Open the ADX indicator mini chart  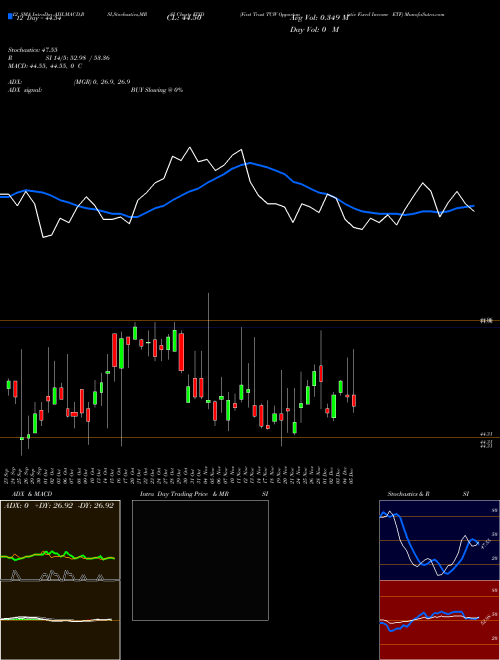point(60,541)
